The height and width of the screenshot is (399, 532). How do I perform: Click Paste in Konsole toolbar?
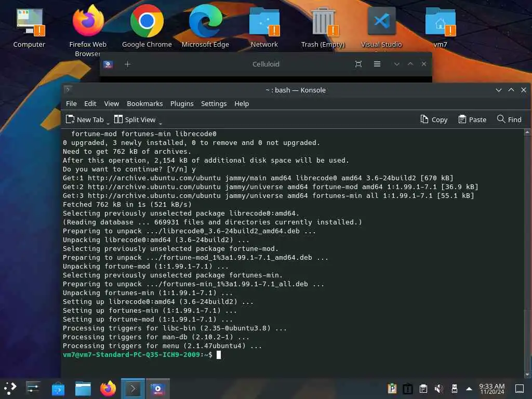pyautogui.click(x=472, y=119)
